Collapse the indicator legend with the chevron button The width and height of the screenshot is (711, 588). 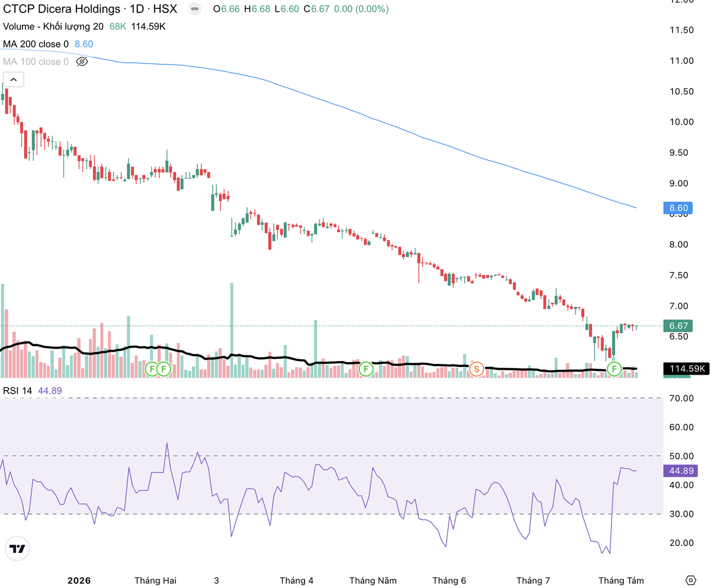[x=14, y=79]
